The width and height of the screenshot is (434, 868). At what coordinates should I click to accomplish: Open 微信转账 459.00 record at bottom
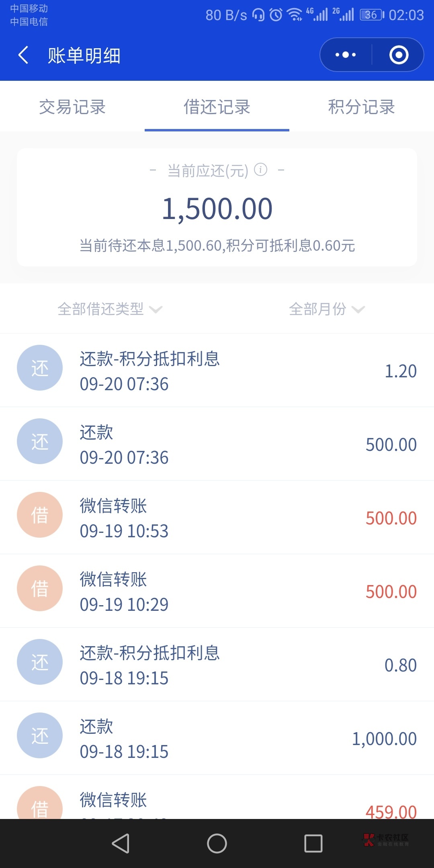217,802
